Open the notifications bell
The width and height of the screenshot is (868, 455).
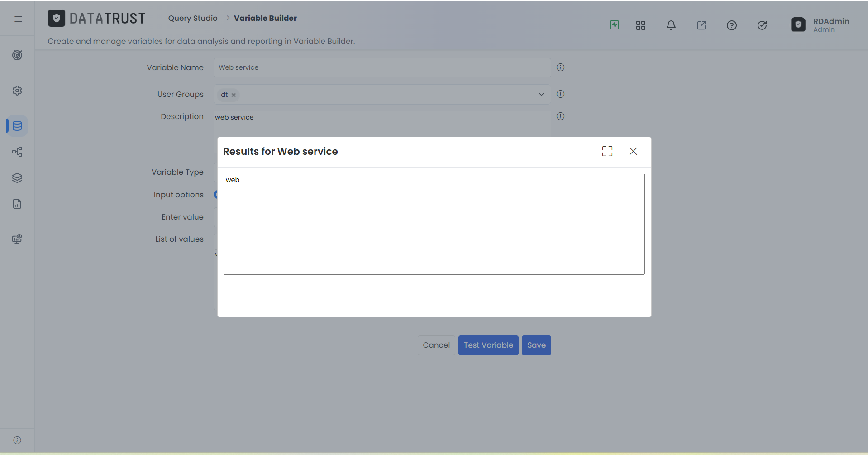pos(671,25)
